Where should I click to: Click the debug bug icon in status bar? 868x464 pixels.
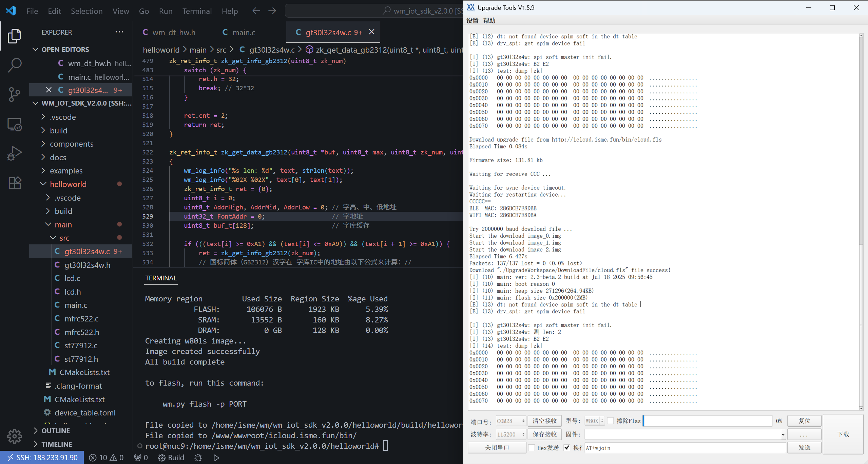(x=198, y=458)
